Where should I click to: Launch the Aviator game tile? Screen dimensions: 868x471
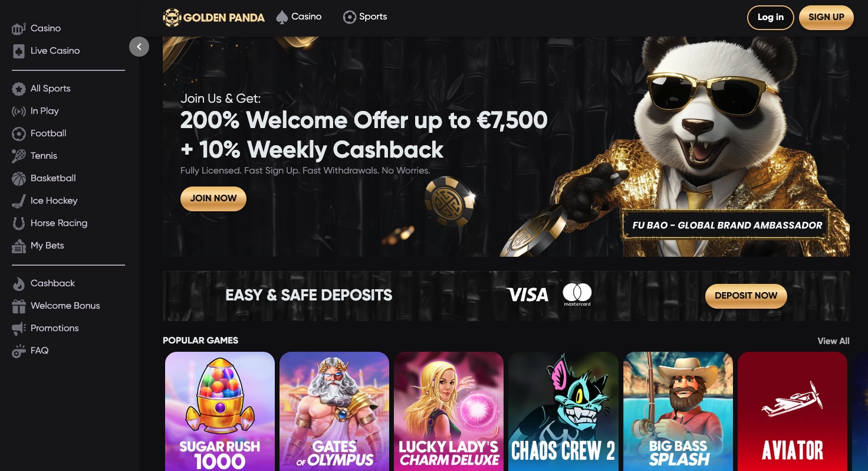pyautogui.click(x=793, y=411)
